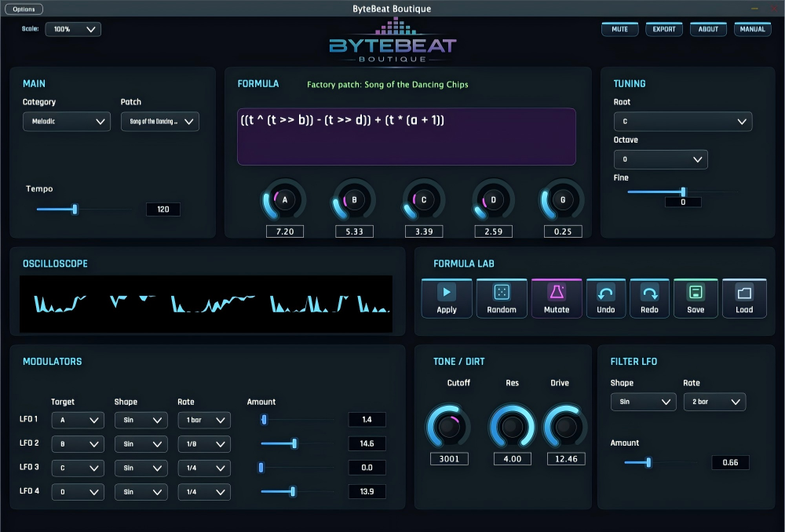This screenshot has width=785, height=532.
Task: Click Filter LFO amount value 0.66
Action: point(730,462)
